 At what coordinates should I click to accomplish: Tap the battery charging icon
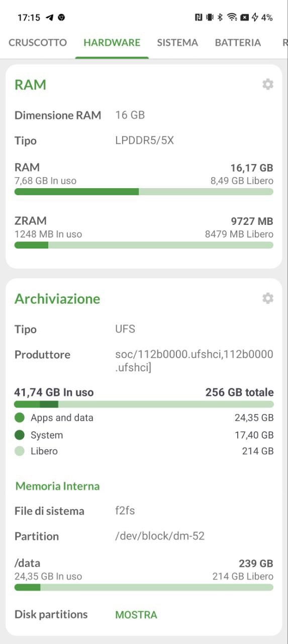255,18
